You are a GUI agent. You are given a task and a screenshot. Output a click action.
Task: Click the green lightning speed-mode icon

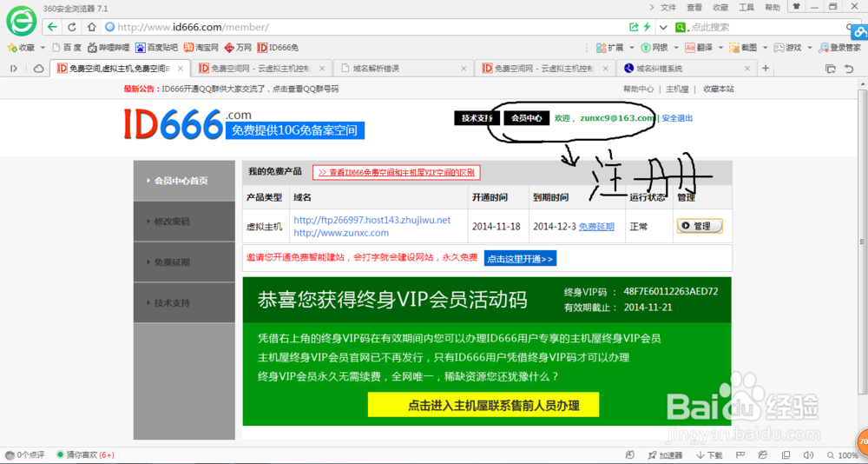click(x=647, y=27)
